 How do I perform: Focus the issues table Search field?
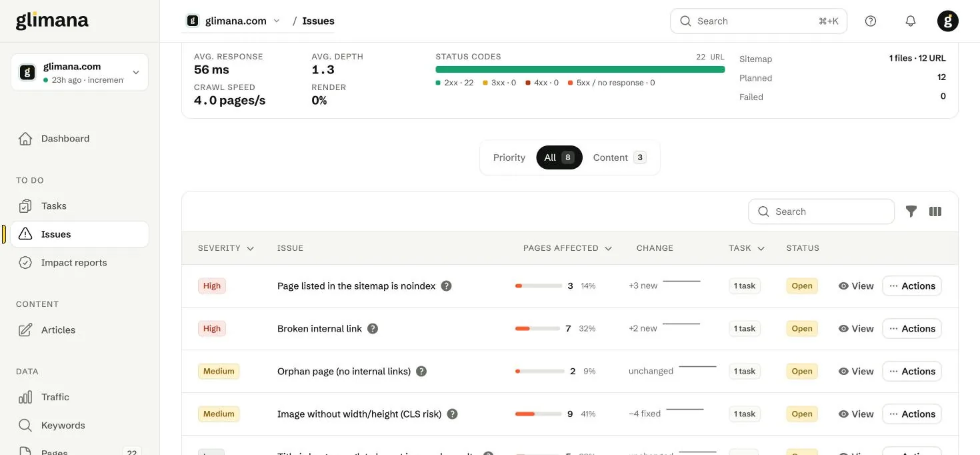pos(821,211)
